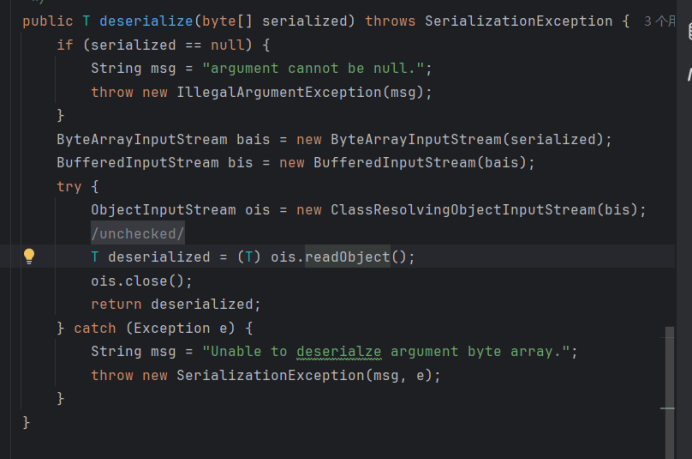Click the 'return deserialized' statement
692x459 pixels.
pos(175,304)
